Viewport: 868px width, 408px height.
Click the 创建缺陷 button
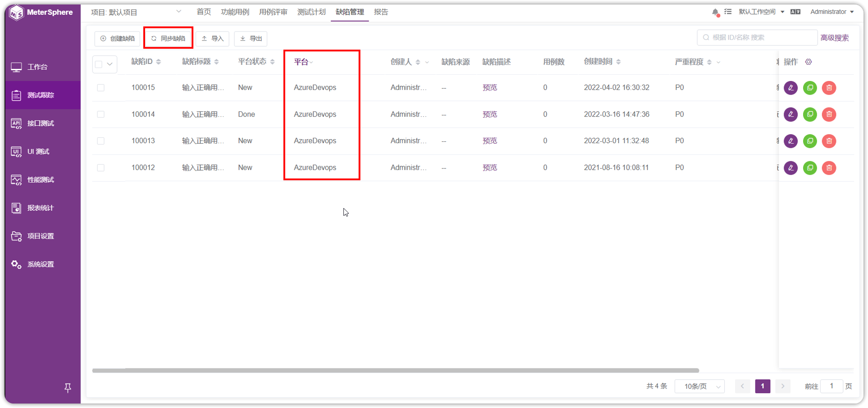tap(117, 39)
